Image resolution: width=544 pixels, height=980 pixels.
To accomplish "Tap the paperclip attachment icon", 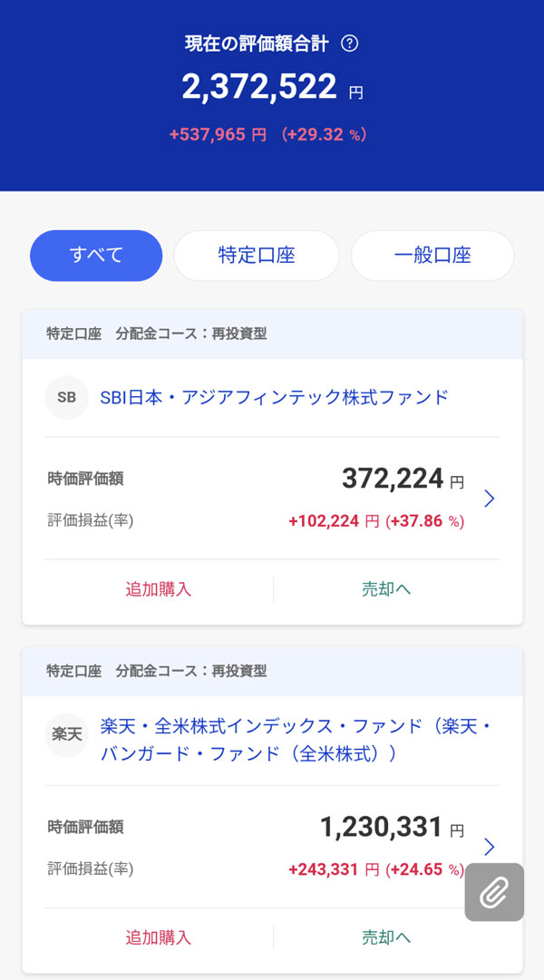I will pyautogui.click(x=494, y=892).
